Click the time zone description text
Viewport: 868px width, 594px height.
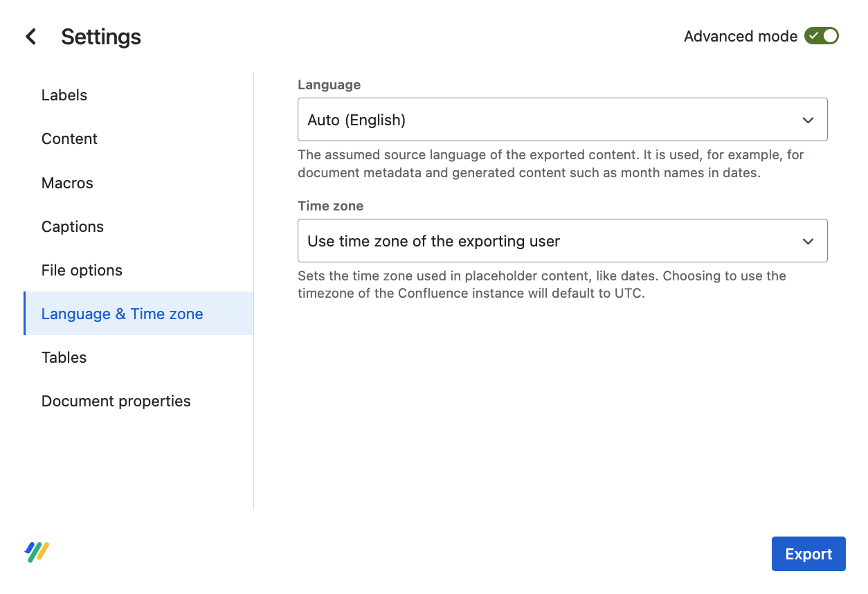point(542,285)
